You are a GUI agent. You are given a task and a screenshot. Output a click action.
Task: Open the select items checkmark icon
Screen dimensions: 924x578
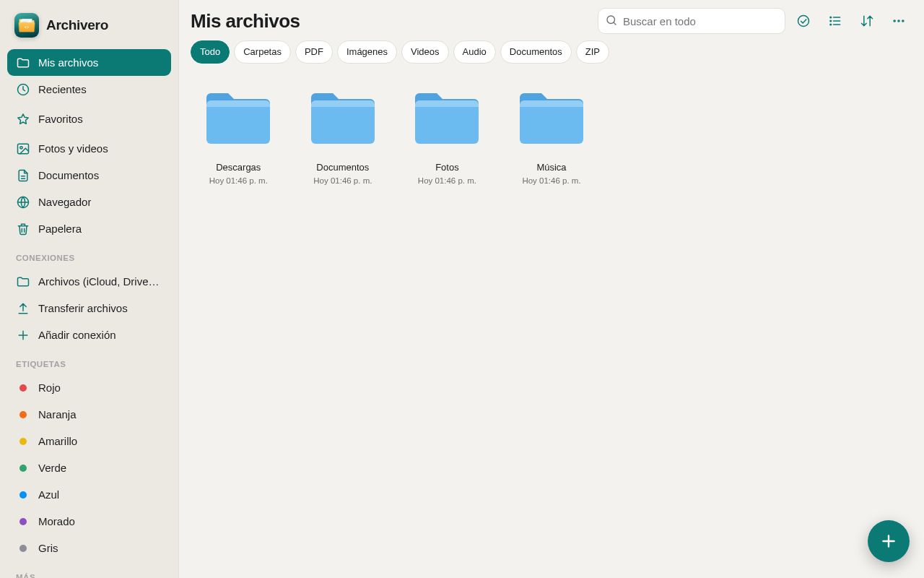(x=803, y=21)
